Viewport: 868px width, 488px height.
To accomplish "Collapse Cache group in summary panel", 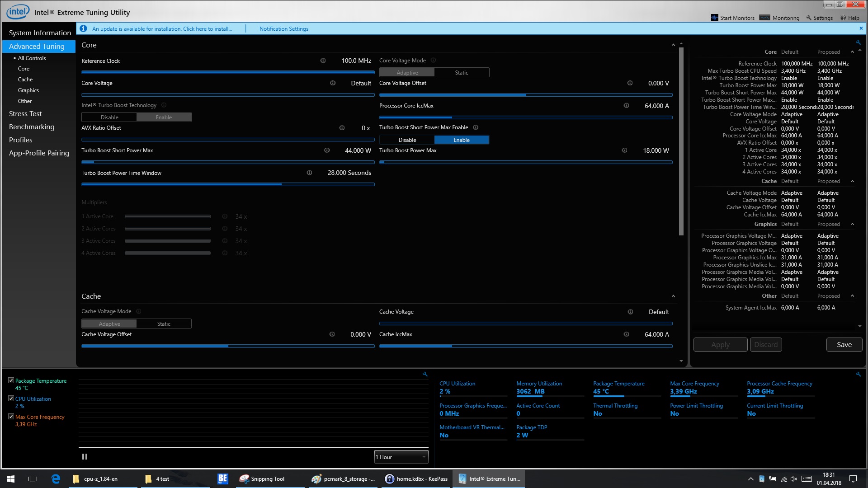I will (x=852, y=181).
